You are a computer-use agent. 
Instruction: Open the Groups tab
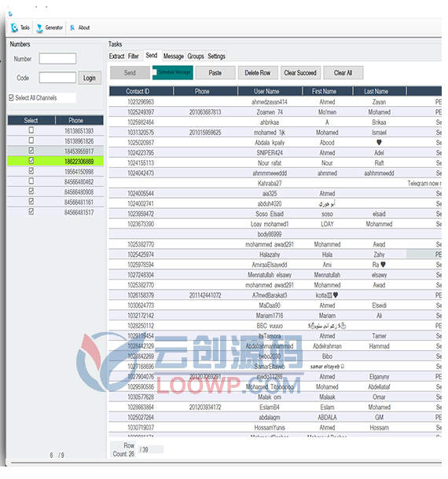click(x=196, y=57)
